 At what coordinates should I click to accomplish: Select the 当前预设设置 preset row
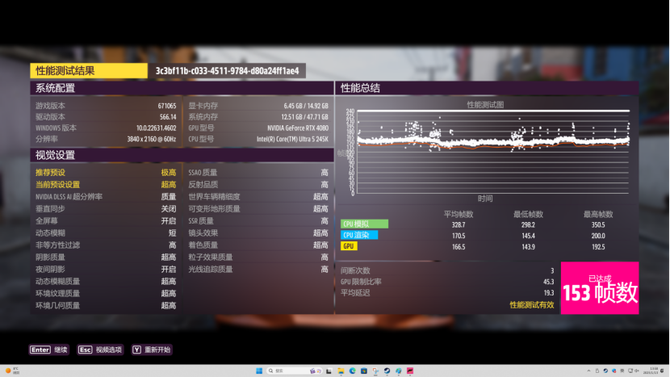(106, 185)
